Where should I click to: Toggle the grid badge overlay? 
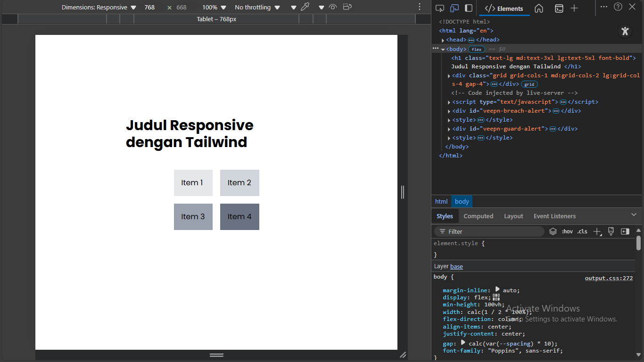(529, 84)
